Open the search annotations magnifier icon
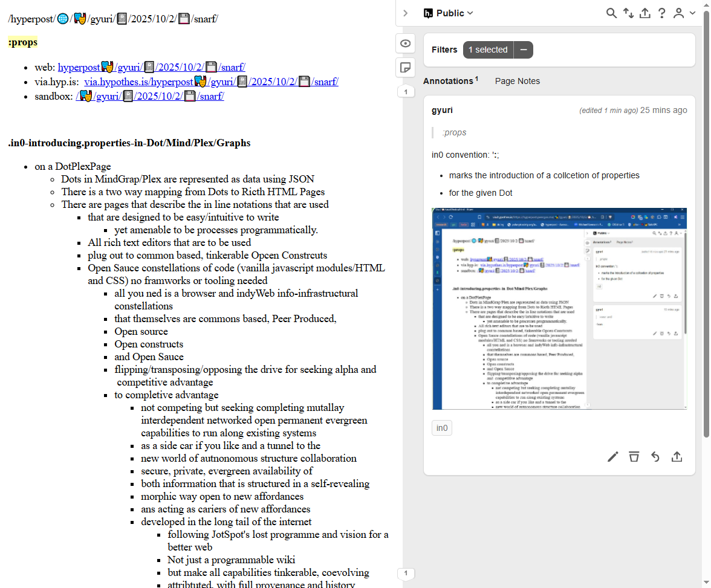Viewport: 711px width, 588px height. [611, 13]
